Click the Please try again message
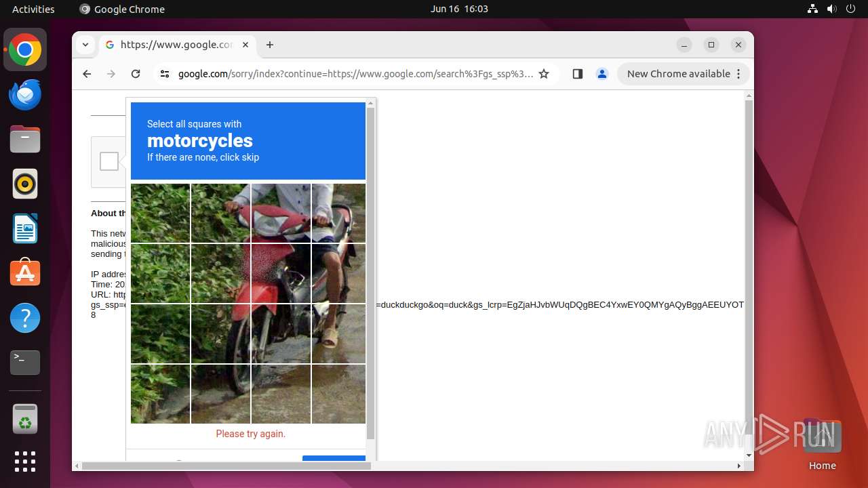Screen dimensions: 868x488 click(x=251, y=434)
